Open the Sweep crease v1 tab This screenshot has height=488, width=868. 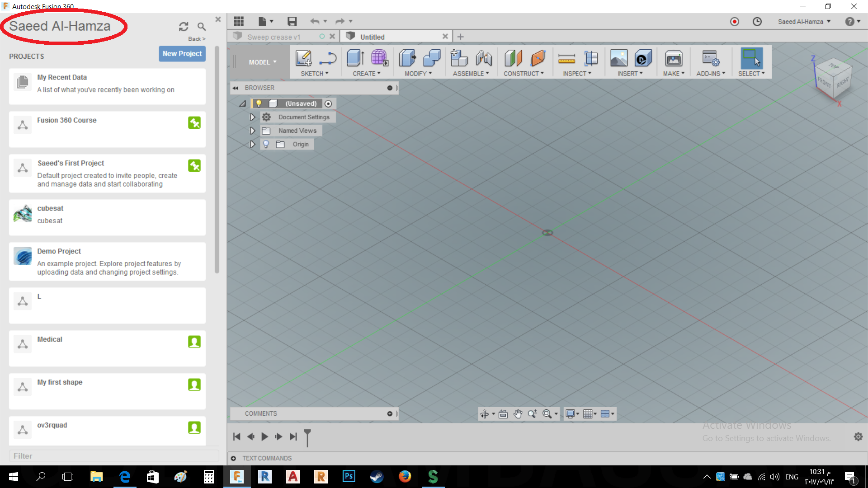coord(274,36)
